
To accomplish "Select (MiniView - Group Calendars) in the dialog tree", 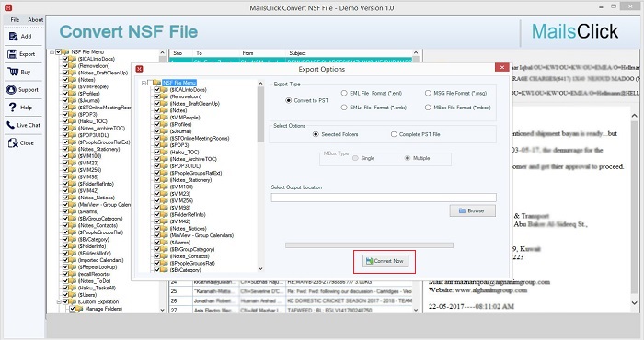I will tap(201, 235).
